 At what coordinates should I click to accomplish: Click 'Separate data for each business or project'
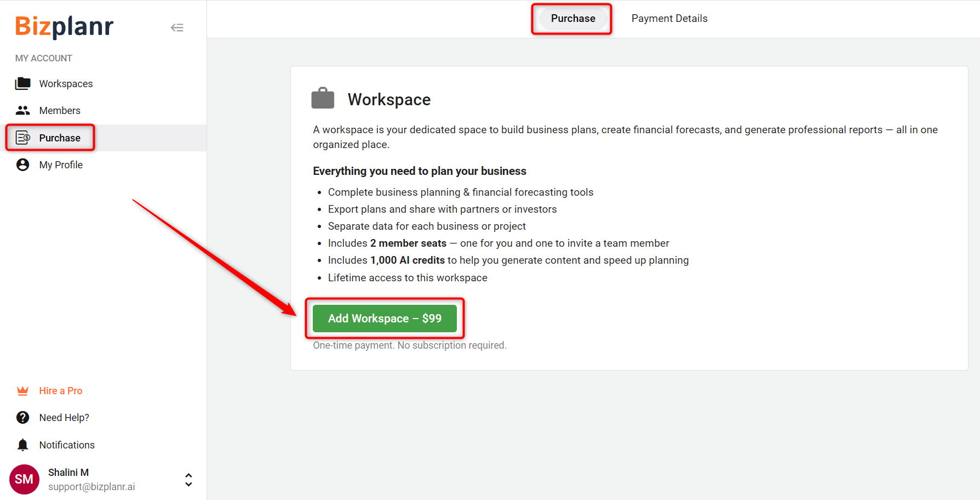427,226
